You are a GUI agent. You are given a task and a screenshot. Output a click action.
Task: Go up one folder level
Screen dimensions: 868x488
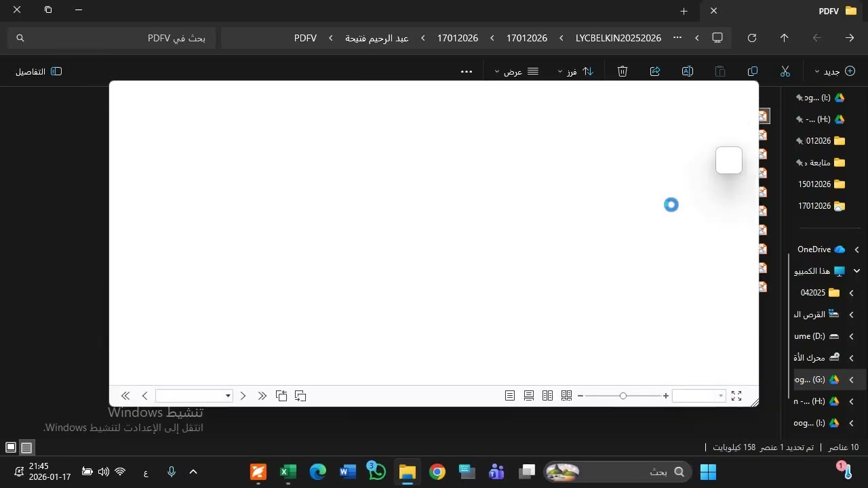[x=784, y=38]
